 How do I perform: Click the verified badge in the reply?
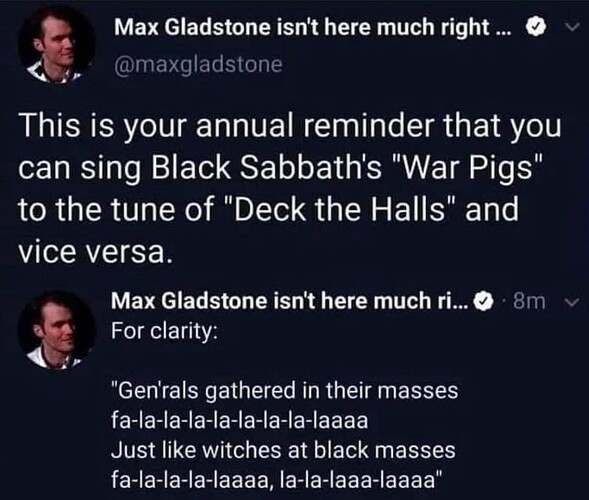[x=484, y=301]
